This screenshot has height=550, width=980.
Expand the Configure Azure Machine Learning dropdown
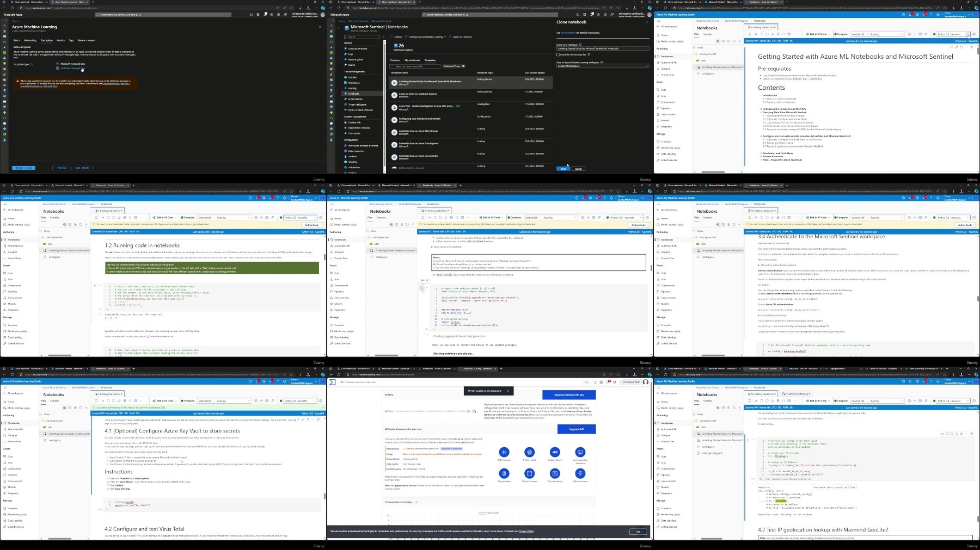[426, 37]
